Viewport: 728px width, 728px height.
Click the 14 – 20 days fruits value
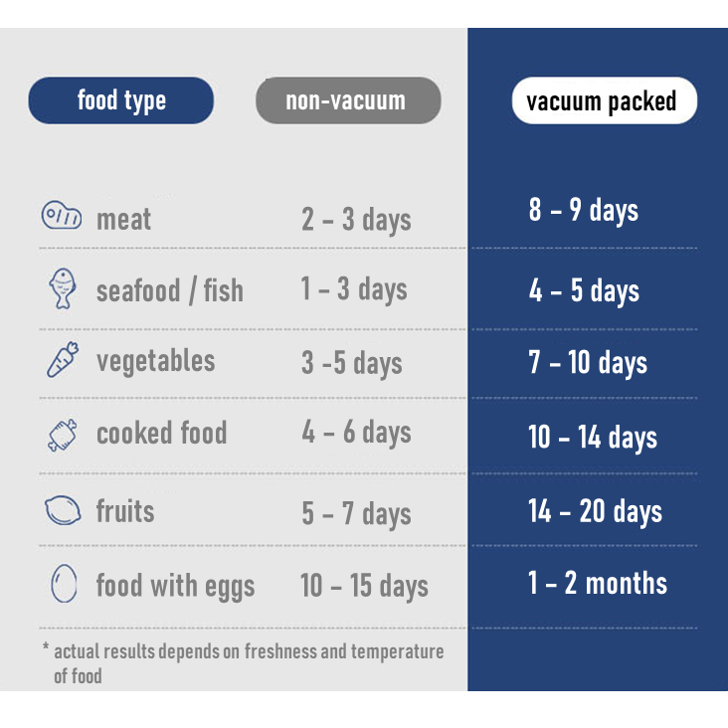point(594,511)
